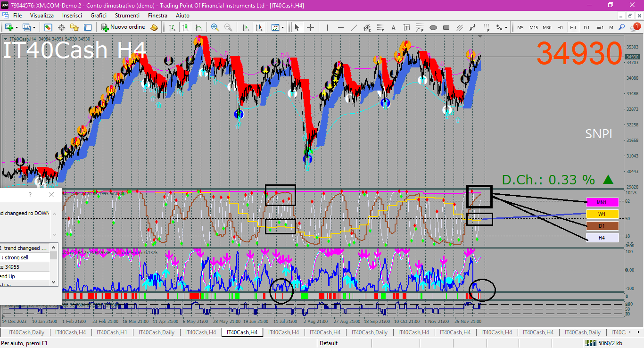Image resolution: width=644 pixels, height=348 pixels.
Task: Click dialog list scroll-up arrow
Action: [x=54, y=248]
